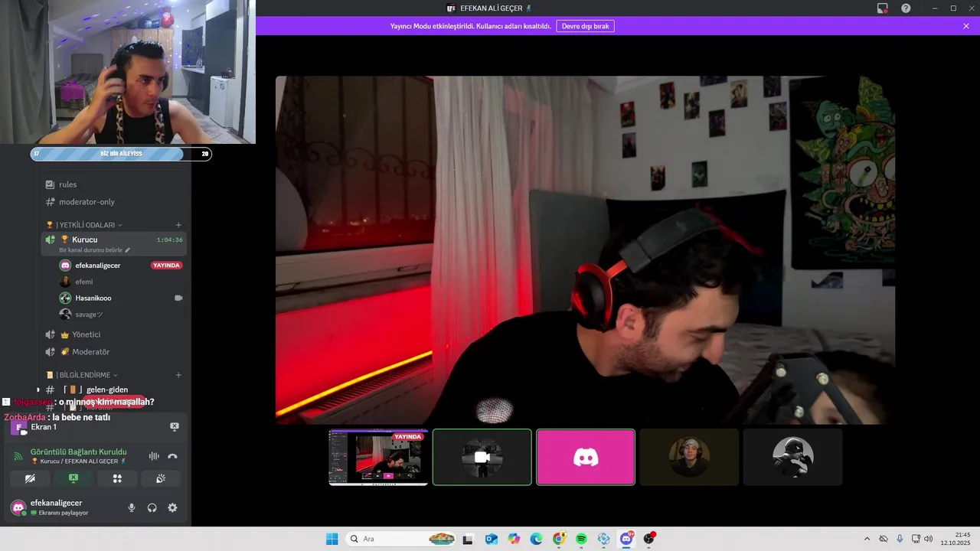
Task: Open Spotify from the taskbar
Action: coord(581,539)
